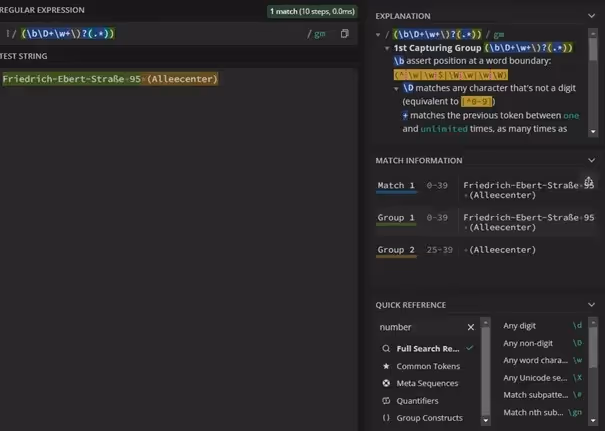Select Common Tokens category

pyautogui.click(x=428, y=366)
